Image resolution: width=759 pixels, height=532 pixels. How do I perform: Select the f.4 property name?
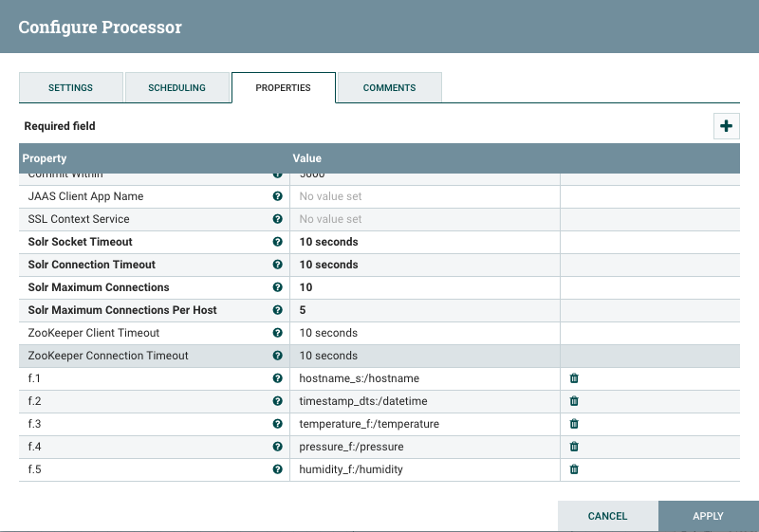coord(34,447)
